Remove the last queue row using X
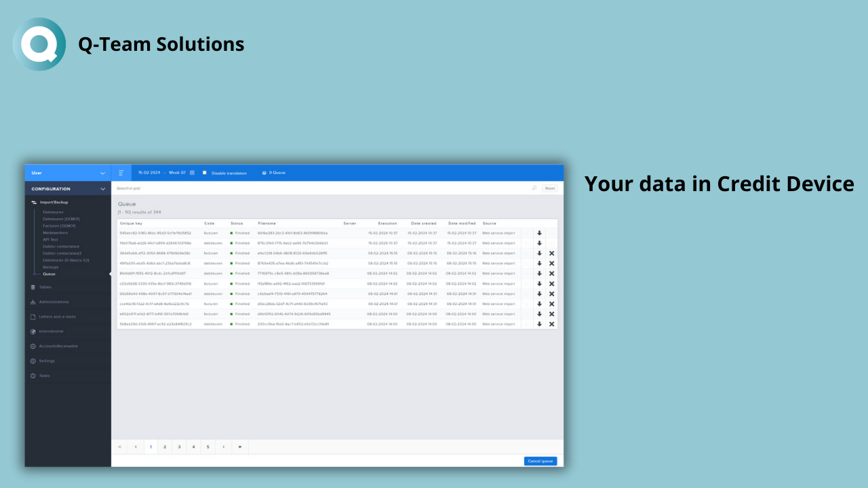 tap(551, 324)
